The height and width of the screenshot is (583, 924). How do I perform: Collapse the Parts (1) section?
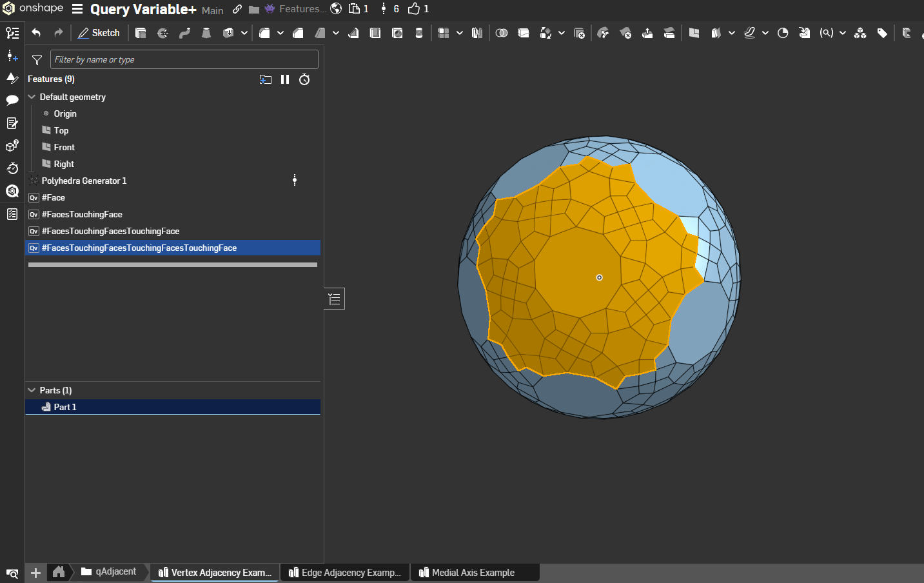32,390
